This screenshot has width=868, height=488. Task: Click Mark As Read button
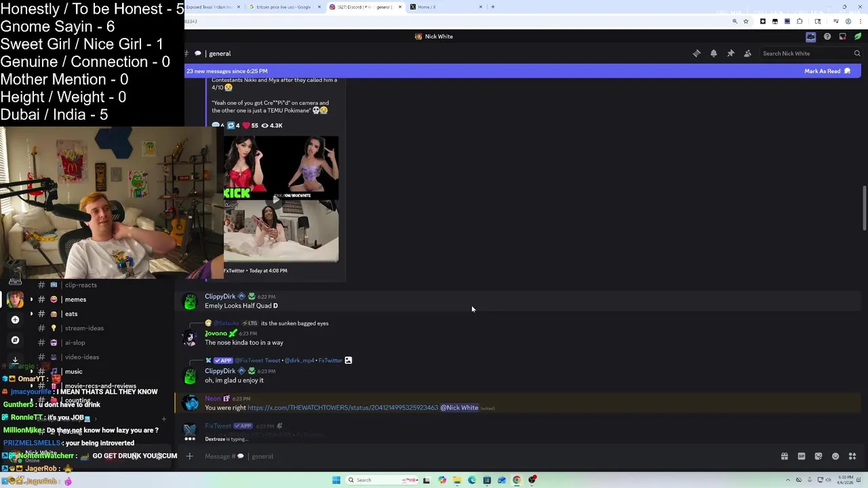tap(827, 71)
